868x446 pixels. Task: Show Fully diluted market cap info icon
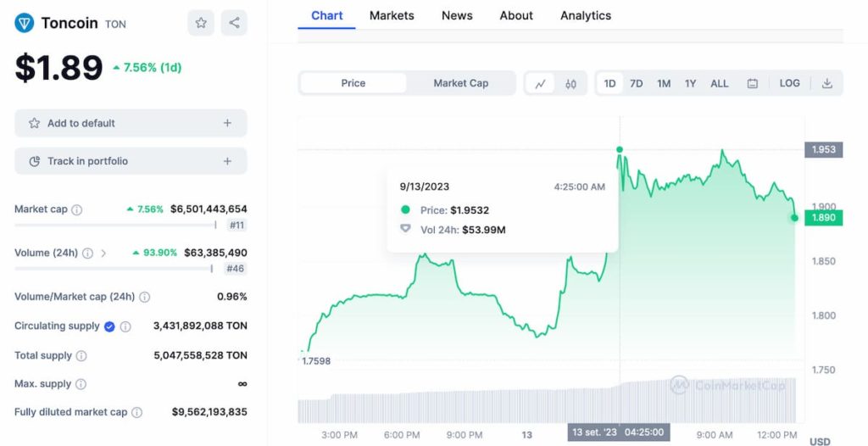(x=136, y=412)
